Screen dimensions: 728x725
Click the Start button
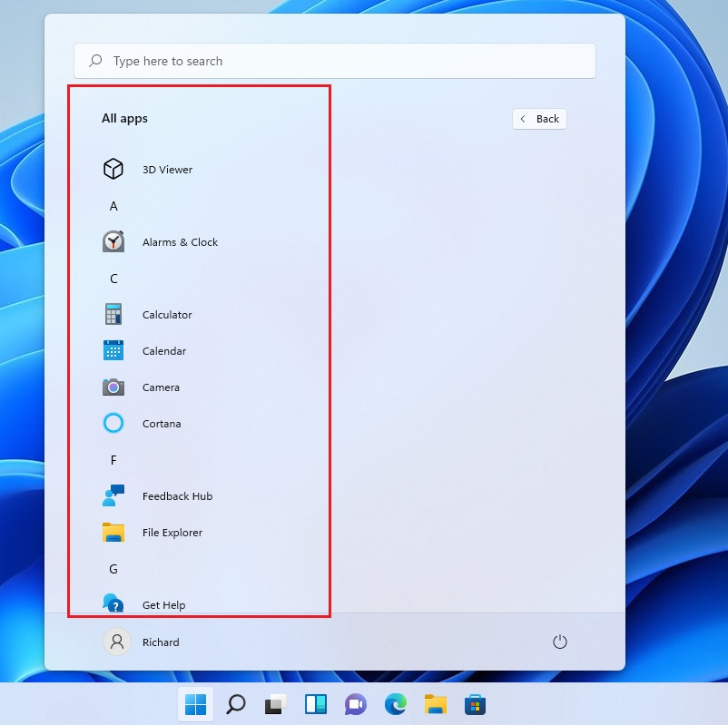pyautogui.click(x=195, y=704)
